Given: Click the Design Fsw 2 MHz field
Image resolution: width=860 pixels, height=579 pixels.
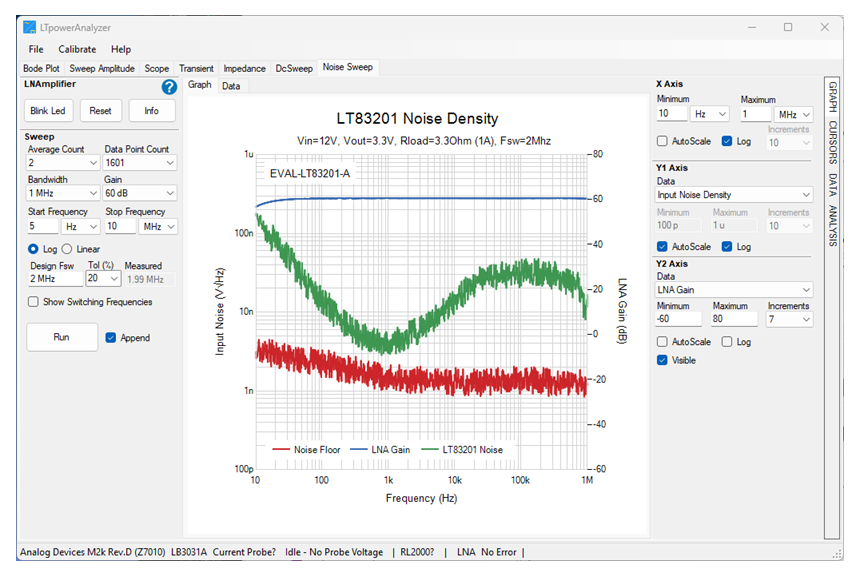Looking at the screenshot, I should click(55, 279).
